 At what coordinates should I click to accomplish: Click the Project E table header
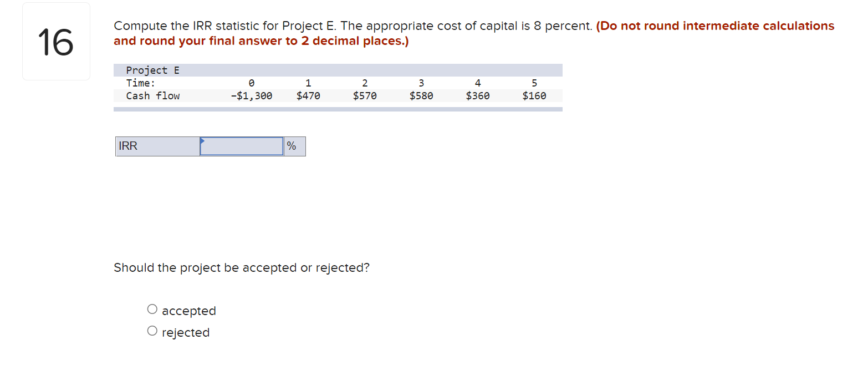coord(152,70)
